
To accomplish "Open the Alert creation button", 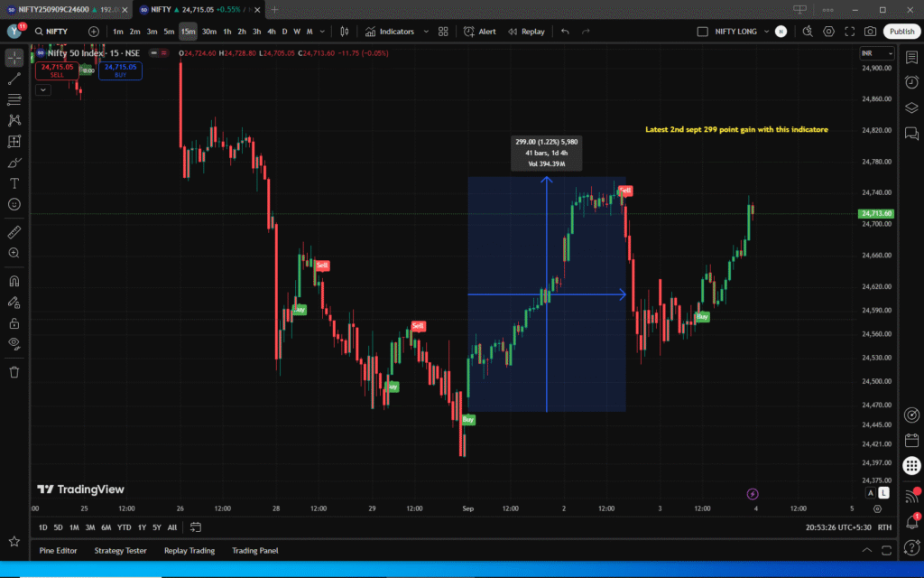I will click(x=479, y=32).
